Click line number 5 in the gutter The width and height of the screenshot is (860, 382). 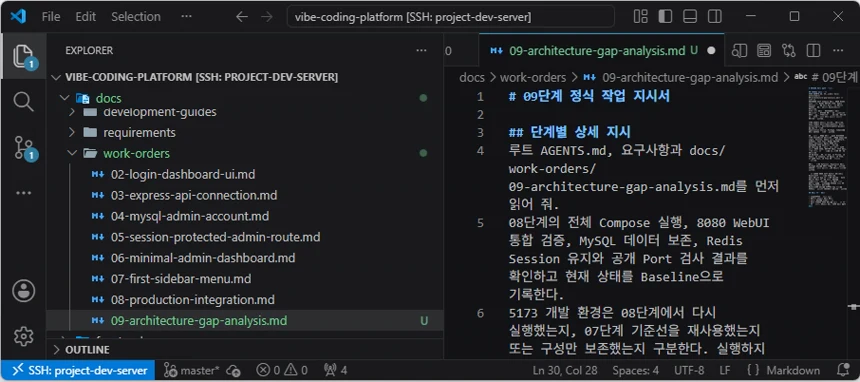[x=480, y=223]
